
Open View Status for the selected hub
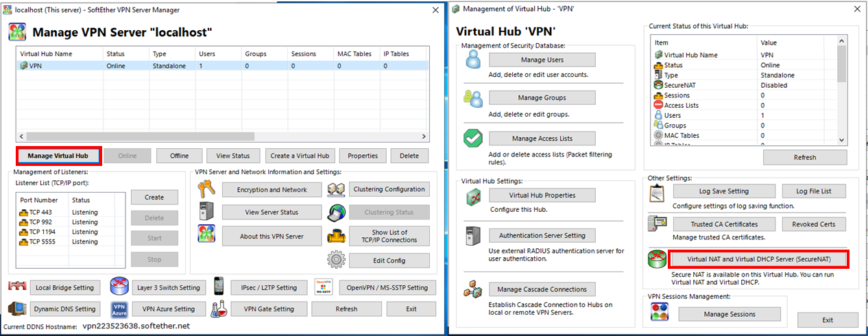coord(233,156)
